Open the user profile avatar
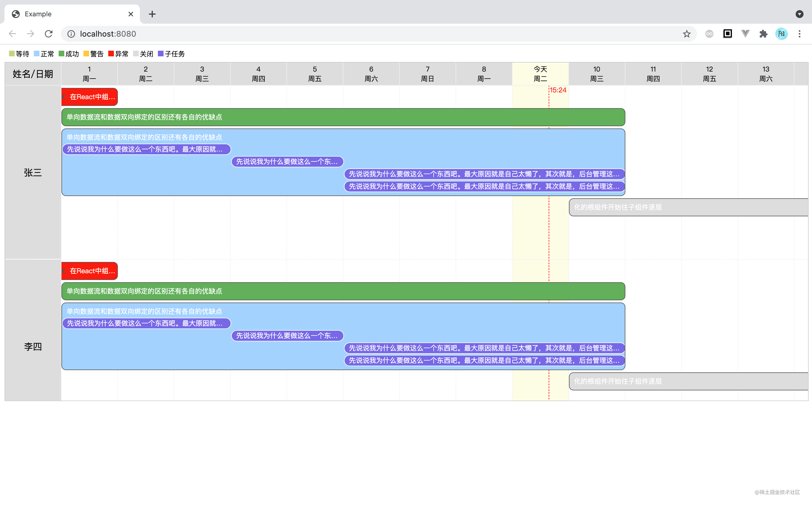Screen dimensions: 812x507 (782, 34)
